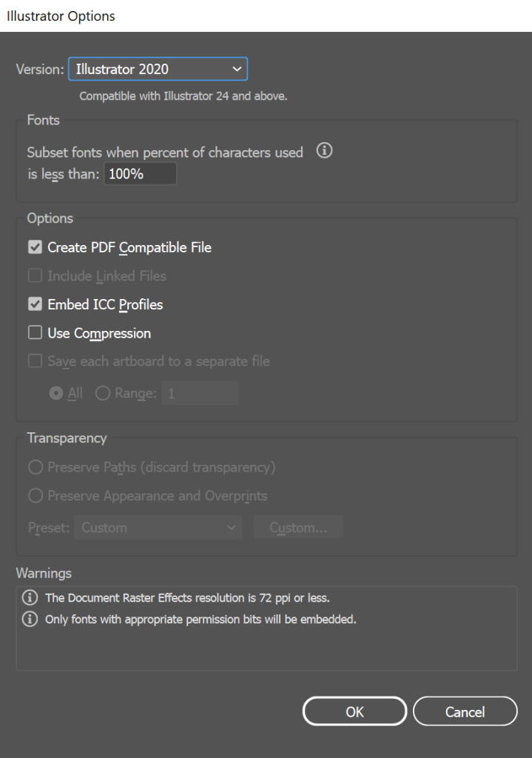
Task: Tick Save each artboard to separate file
Action: tap(36, 362)
